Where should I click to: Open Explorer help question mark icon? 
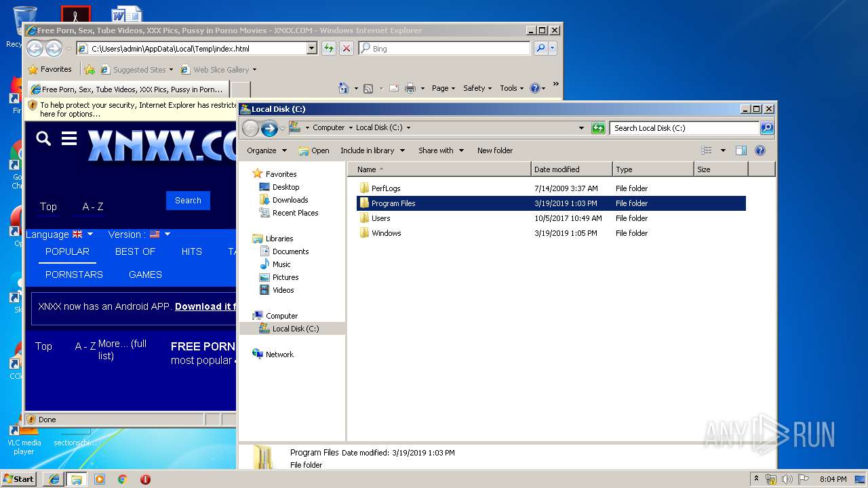point(760,150)
